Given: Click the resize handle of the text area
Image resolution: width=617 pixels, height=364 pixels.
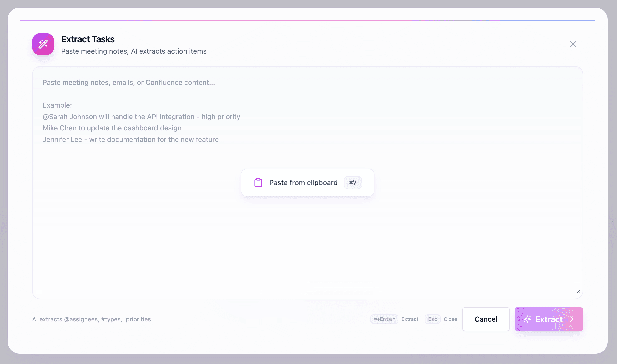Looking at the screenshot, I should tap(578, 292).
